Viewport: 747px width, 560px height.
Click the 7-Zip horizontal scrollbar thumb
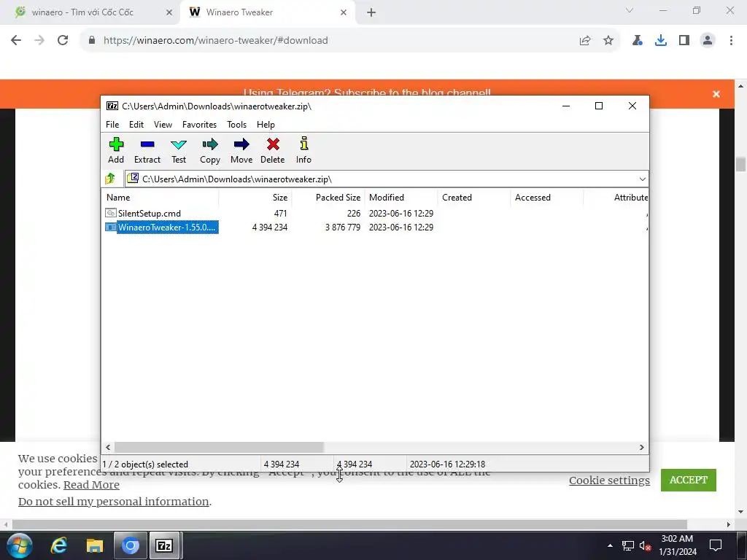click(219, 447)
